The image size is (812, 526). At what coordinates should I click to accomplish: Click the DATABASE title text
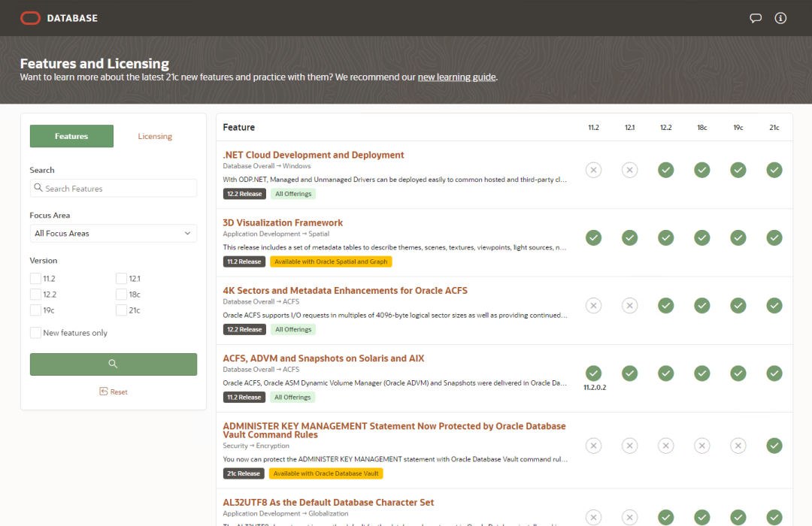coord(72,18)
